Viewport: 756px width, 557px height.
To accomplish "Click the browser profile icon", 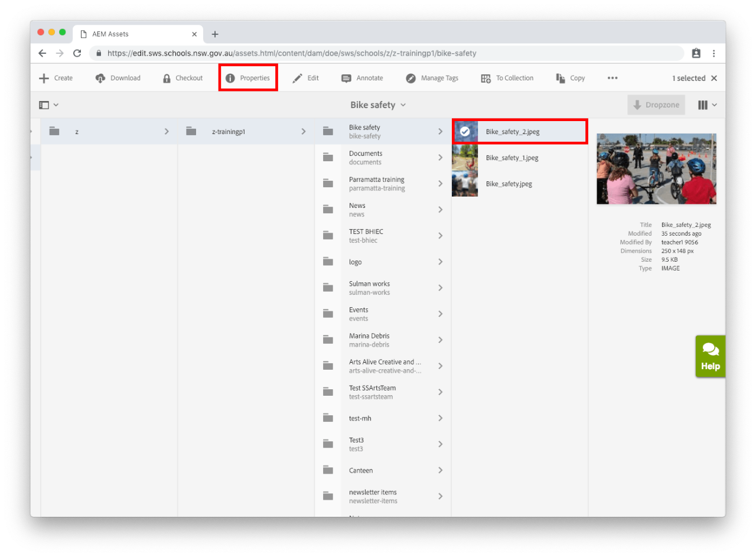I will [696, 53].
